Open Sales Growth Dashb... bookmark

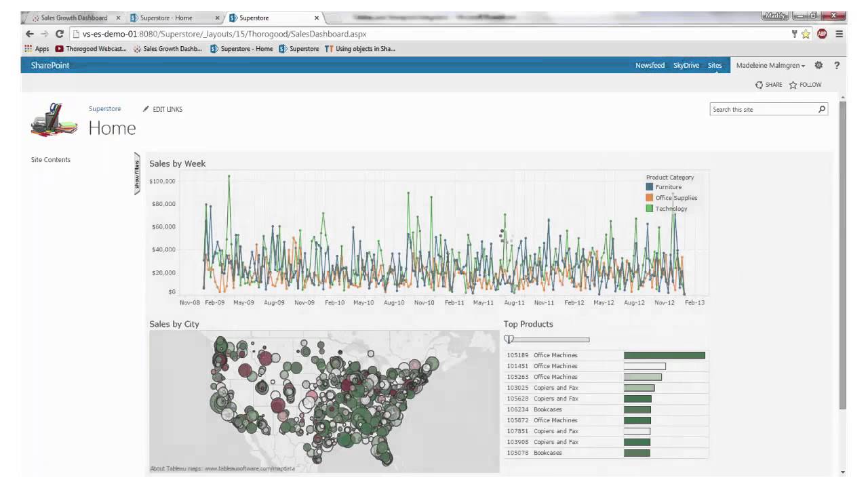(167, 49)
